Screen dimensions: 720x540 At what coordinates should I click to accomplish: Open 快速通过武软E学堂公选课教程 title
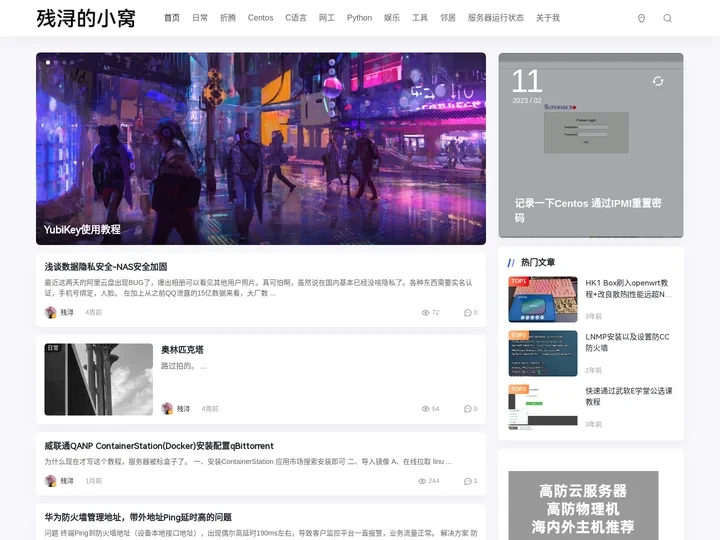coord(629,396)
